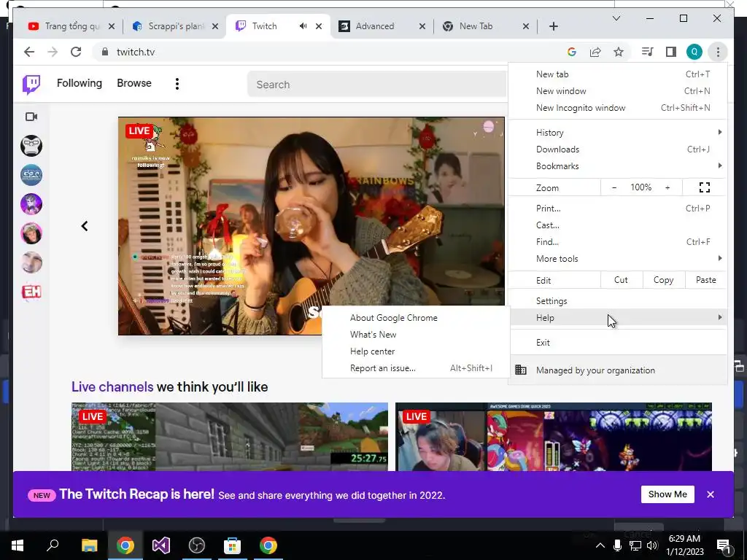Increase zoom with plus button
Viewport: 747px width, 560px height.
point(667,187)
